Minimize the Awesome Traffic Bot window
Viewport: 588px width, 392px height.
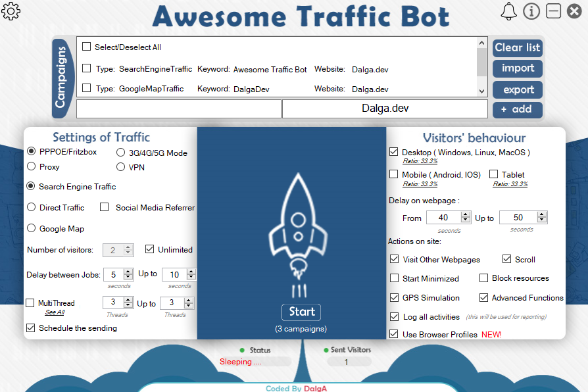coord(553,11)
